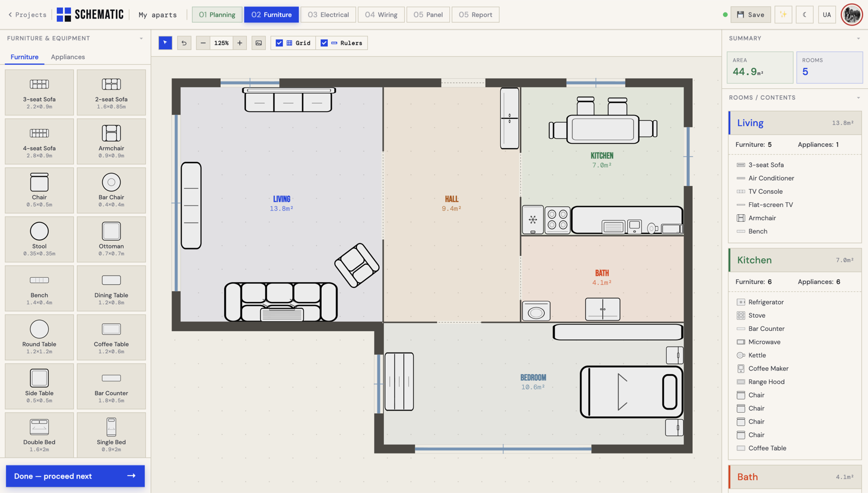Collapse the Summary section

[858, 39]
